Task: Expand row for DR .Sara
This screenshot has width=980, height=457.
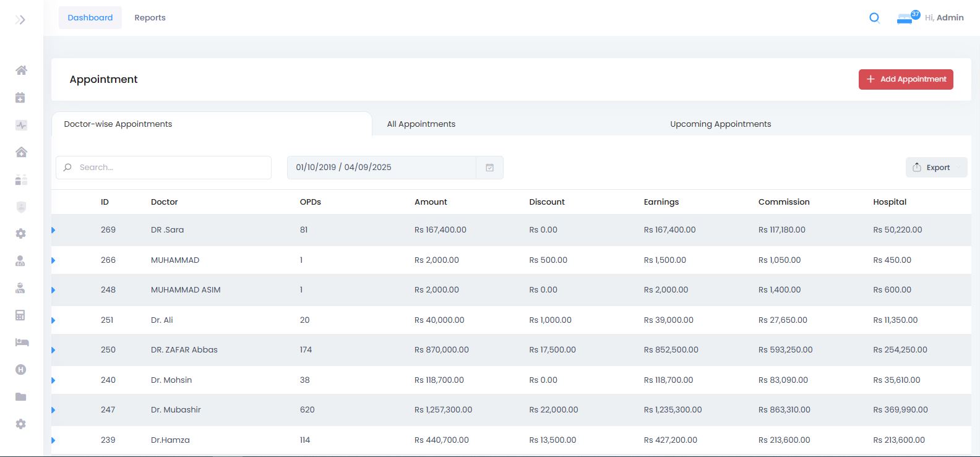Action: pos(53,230)
